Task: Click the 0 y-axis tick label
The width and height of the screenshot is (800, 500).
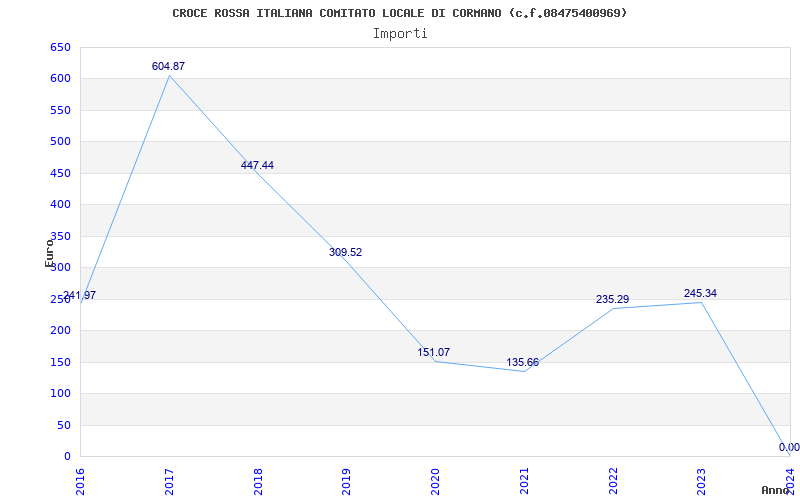Action: point(67,456)
